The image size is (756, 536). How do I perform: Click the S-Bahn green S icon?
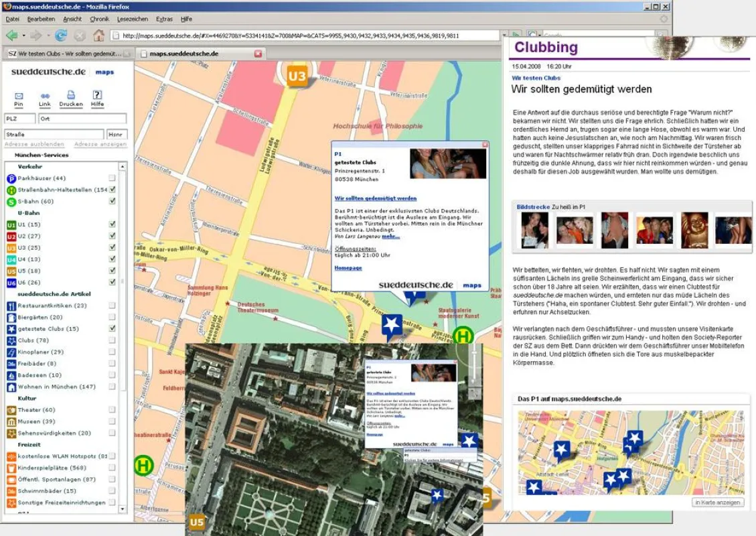click(11, 202)
